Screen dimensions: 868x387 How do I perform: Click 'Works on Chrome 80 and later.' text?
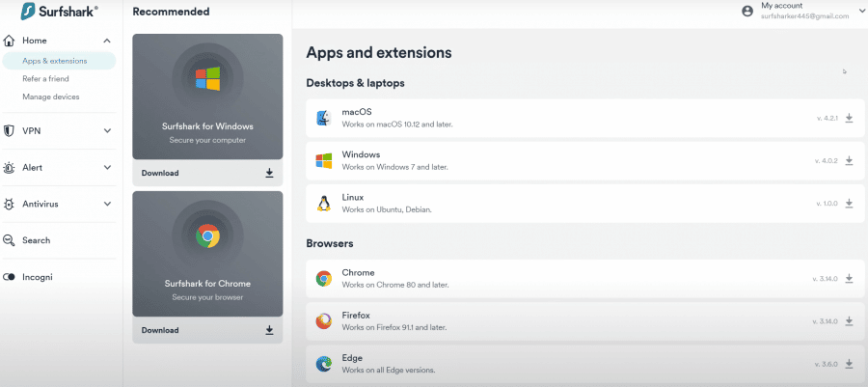coord(395,285)
